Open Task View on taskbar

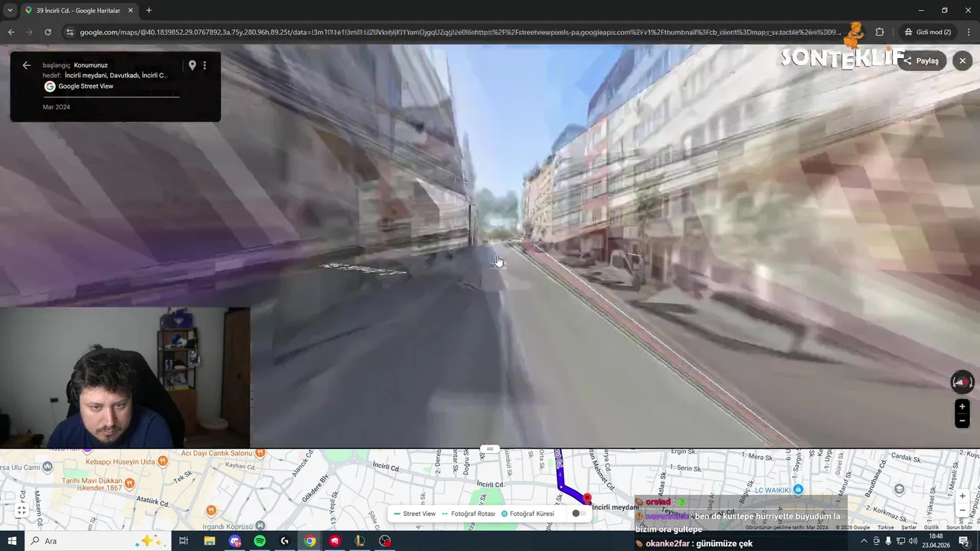[x=184, y=541]
